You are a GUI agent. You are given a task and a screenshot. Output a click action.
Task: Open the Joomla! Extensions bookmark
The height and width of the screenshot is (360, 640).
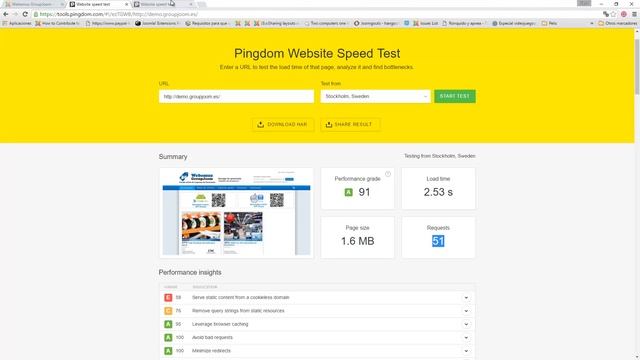pyautogui.click(x=157, y=24)
